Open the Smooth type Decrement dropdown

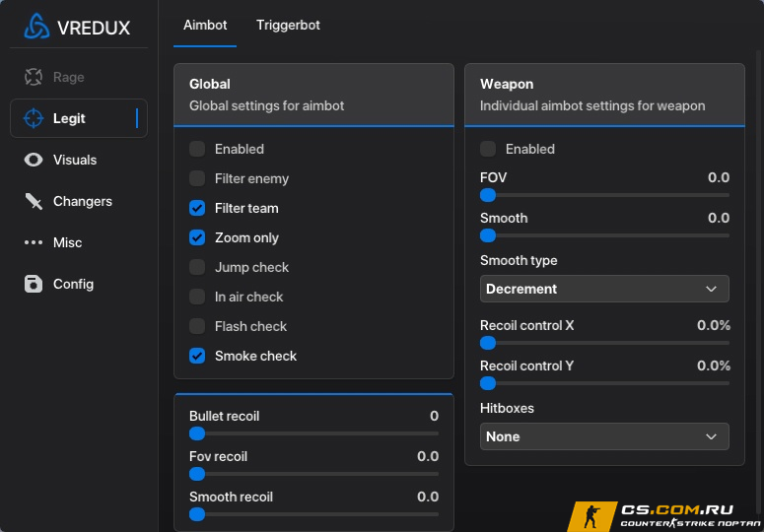click(x=604, y=289)
